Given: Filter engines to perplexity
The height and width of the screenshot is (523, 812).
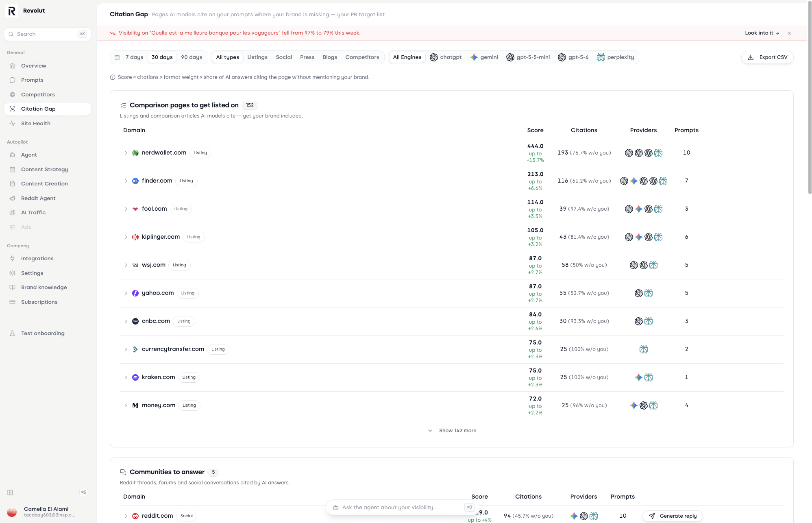Looking at the screenshot, I should point(616,57).
